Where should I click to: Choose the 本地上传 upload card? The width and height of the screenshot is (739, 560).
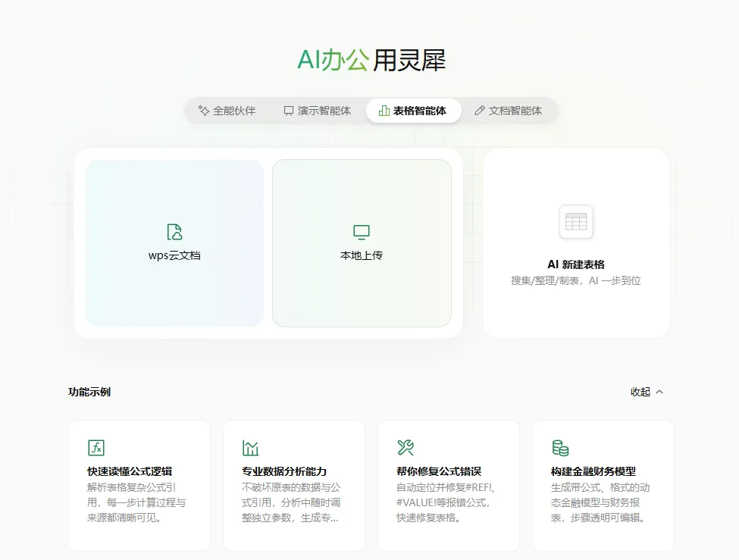[362, 243]
